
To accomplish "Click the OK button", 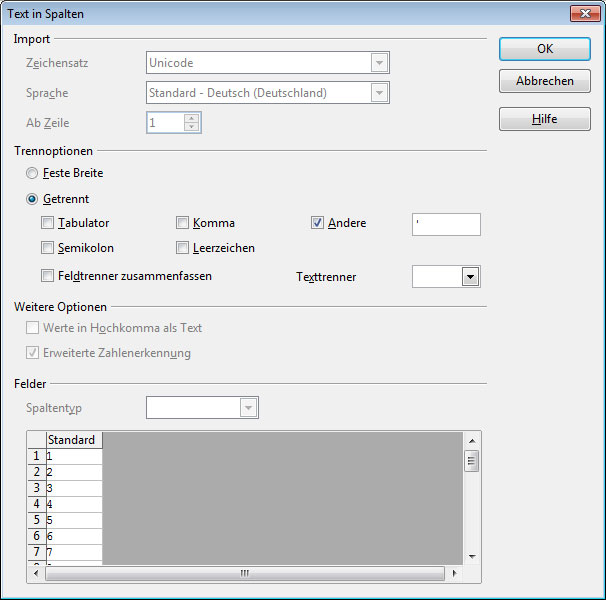I will click(x=544, y=48).
